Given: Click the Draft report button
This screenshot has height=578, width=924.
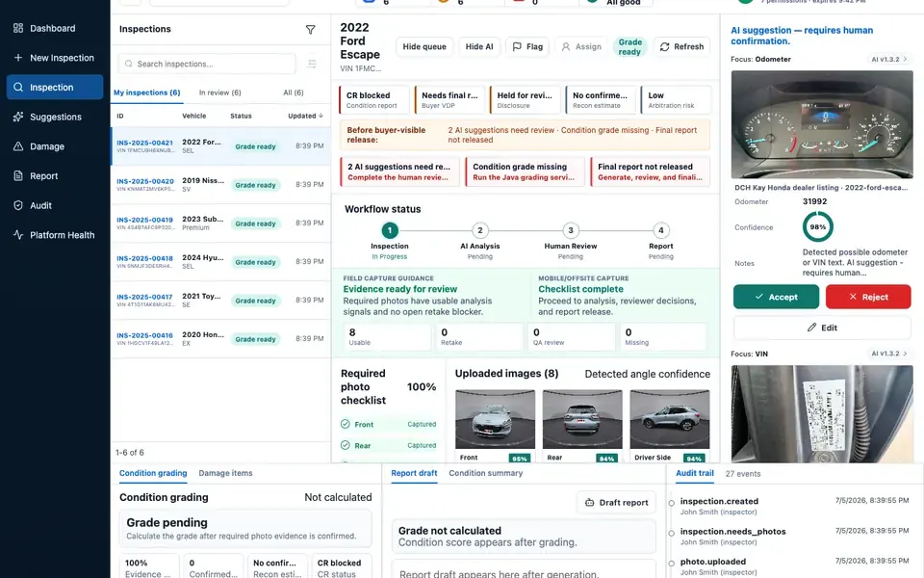Looking at the screenshot, I should pyautogui.click(x=616, y=503).
